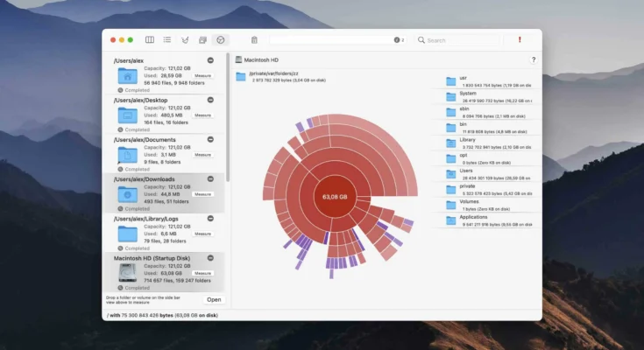This screenshot has height=350, width=644.
Task: Click the Open button in sidebar
Action: [214, 299]
